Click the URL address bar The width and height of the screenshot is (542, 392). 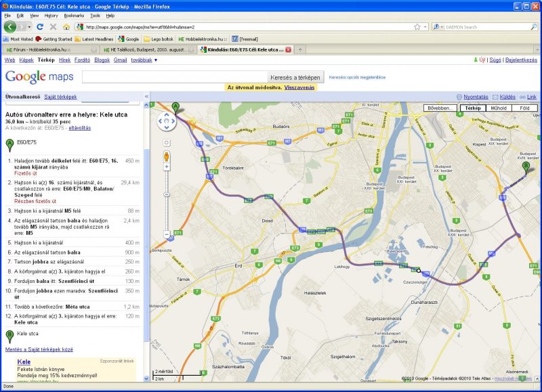click(247, 27)
